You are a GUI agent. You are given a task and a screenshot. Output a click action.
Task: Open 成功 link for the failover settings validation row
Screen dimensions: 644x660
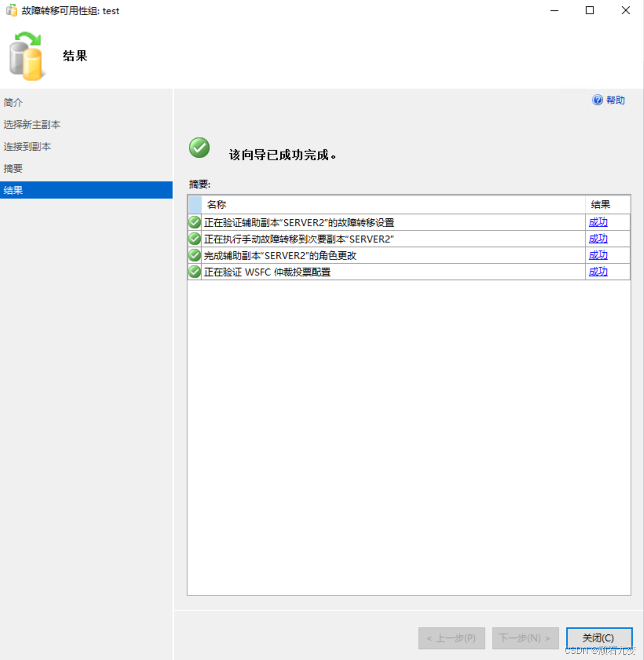click(598, 222)
